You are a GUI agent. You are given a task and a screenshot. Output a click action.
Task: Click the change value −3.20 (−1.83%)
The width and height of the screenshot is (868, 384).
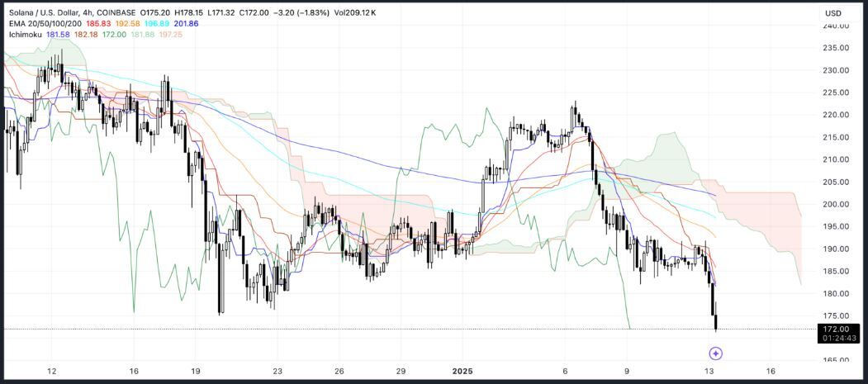pos(301,12)
